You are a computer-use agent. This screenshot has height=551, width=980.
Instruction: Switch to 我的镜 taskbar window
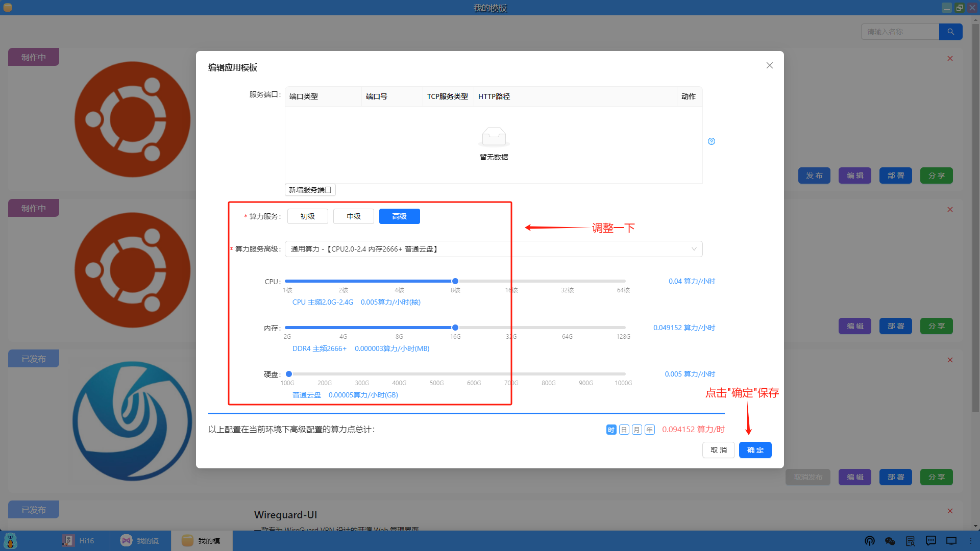(140, 541)
